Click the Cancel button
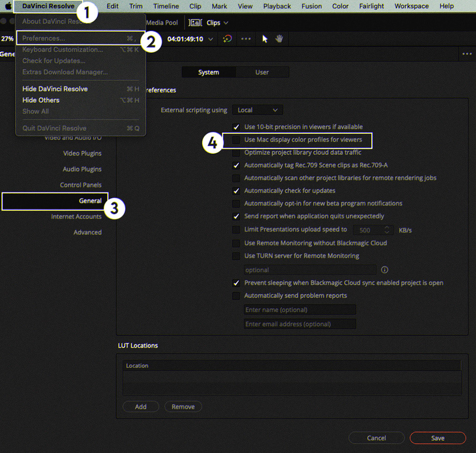Screen dimensions: 476x453 [x=376, y=438]
